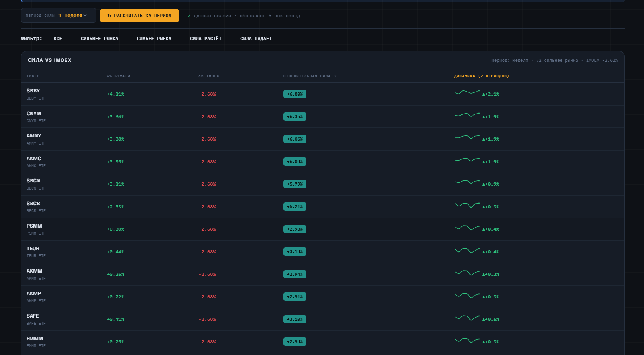Click the AKMM sparkline chart
This screenshot has height=355, width=644.
coord(467,273)
